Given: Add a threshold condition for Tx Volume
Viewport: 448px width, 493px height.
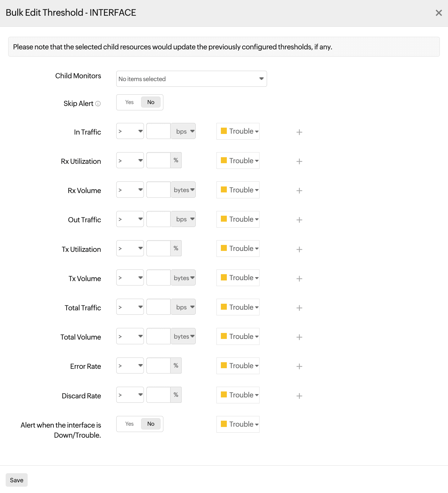Looking at the screenshot, I should [299, 279].
